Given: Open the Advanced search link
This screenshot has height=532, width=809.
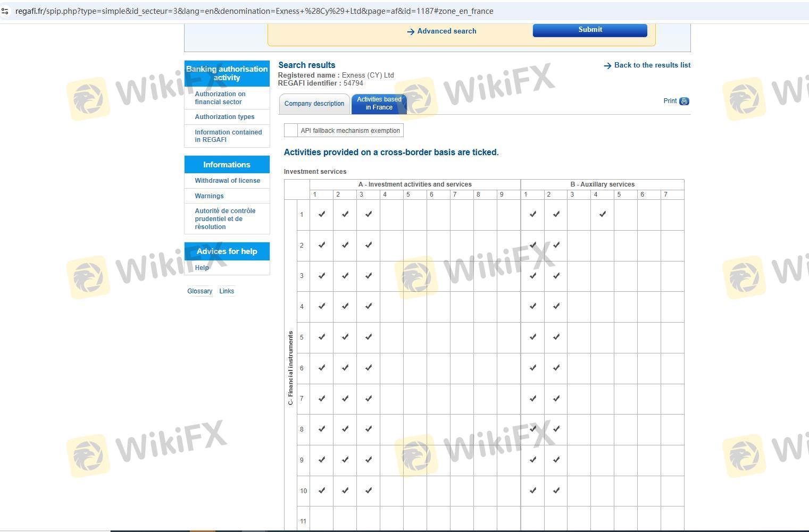Looking at the screenshot, I should click(x=446, y=31).
